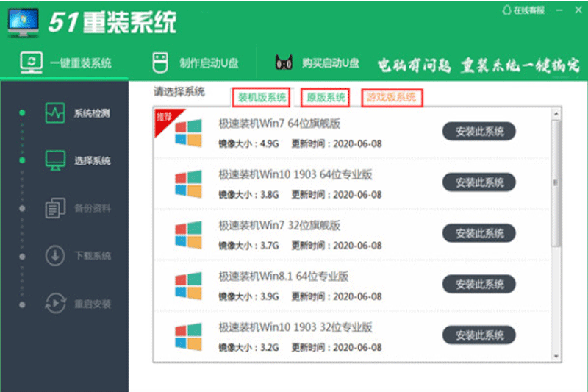This screenshot has width=588, height=392.
Task: Install 极速装机Win10 1903 64位专业版 system
Action: [x=479, y=182]
